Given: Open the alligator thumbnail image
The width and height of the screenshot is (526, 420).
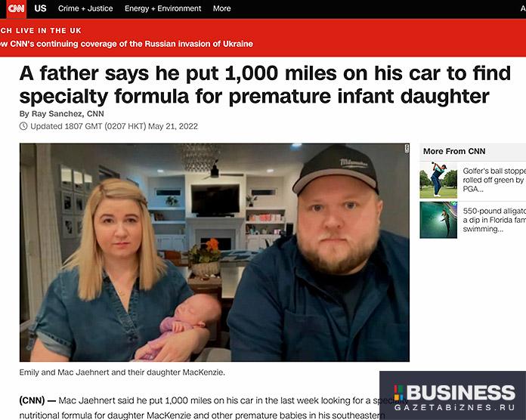Looking at the screenshot, I should click(x=438, y=220).
